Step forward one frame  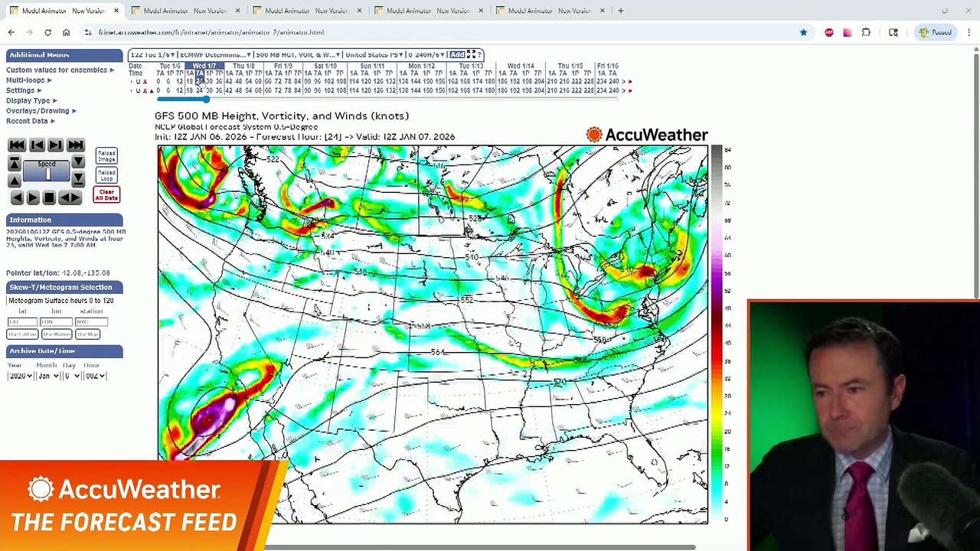click(56, 145)
